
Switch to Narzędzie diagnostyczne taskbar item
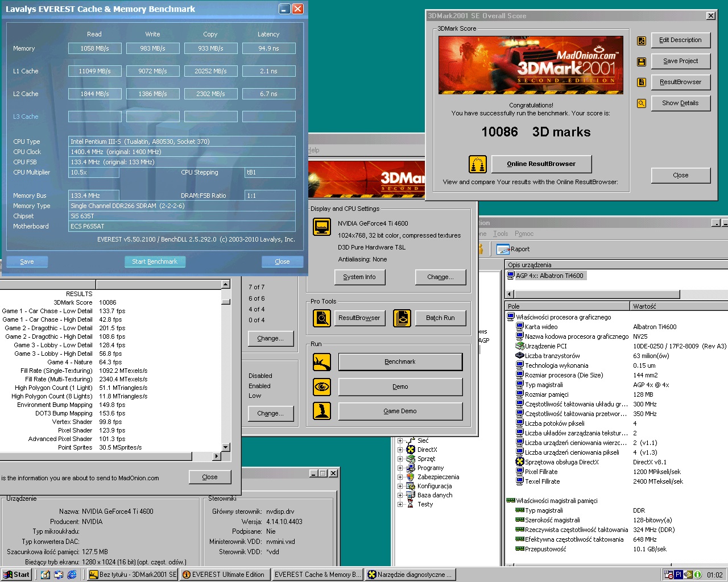[x=409, y=575]
